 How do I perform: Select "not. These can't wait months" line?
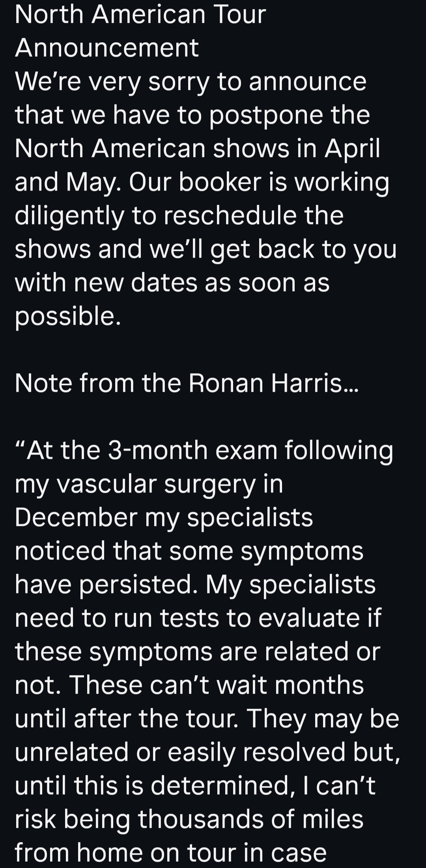coord(189,685)
